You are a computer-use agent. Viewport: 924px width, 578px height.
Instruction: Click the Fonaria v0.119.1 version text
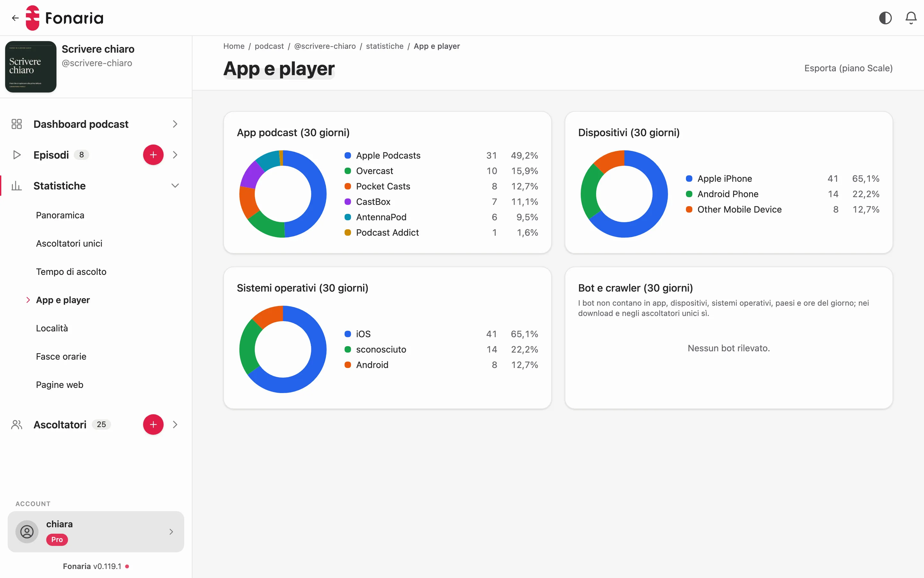[92, 566]
